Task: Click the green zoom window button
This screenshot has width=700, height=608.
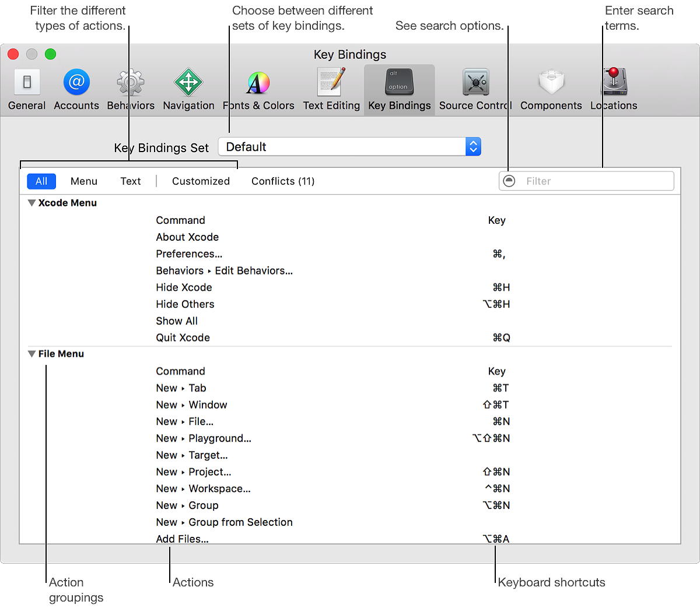Action: [x=51, y=54]
